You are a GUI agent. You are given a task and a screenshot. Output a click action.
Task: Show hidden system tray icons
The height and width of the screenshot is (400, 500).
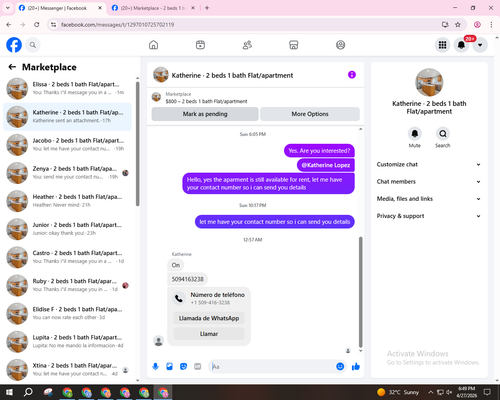pos(431,392)
